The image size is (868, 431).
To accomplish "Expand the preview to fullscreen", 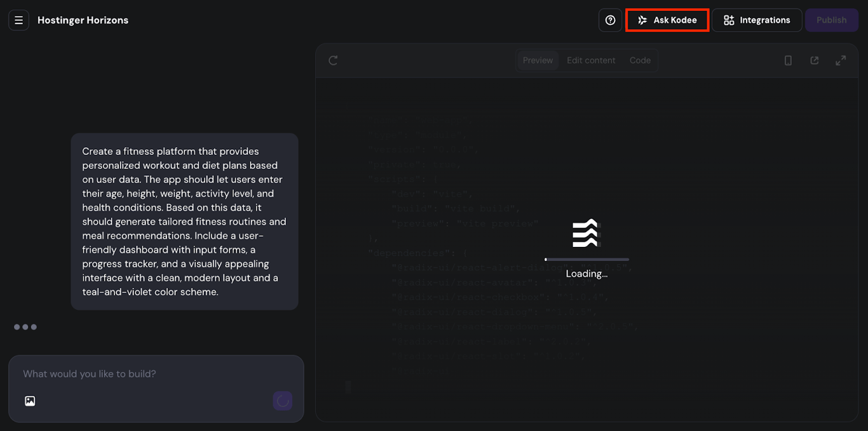I will [x=841, y=60].
